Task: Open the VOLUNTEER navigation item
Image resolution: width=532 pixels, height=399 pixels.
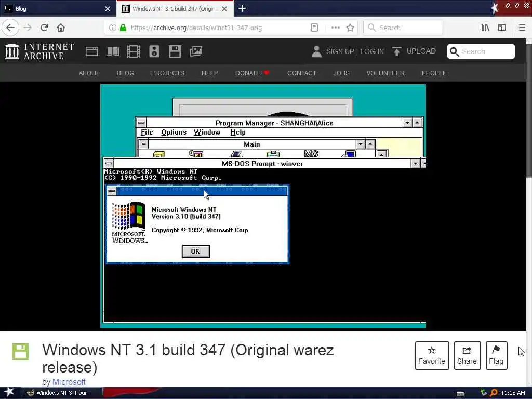Action: pyautogui.click(x=385, y=73)
